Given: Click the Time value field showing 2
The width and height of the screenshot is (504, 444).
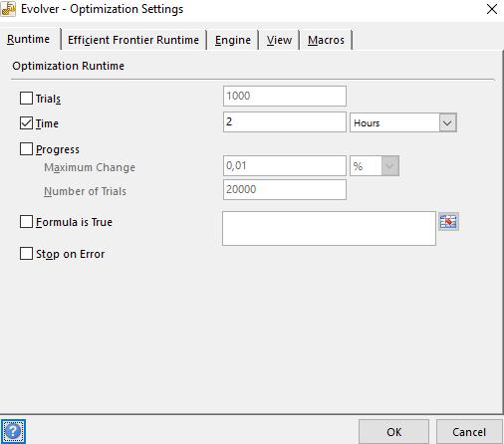Looking at the screenshot, I should click(x=285, y=121).
